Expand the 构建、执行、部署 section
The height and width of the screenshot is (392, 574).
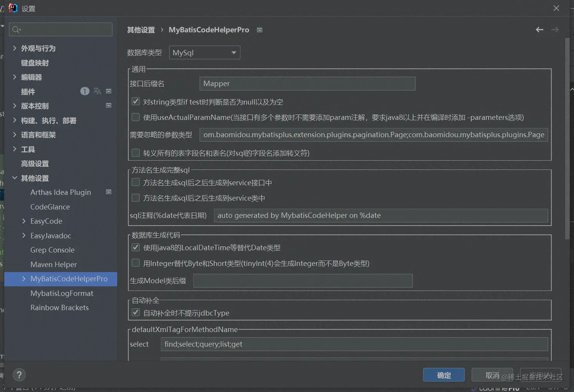click(x=15, y=120)
